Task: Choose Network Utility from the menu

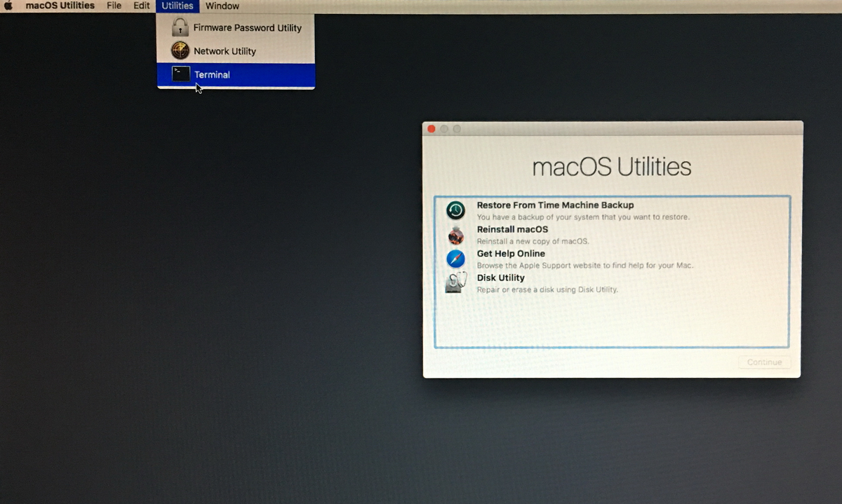Action: 236,51
